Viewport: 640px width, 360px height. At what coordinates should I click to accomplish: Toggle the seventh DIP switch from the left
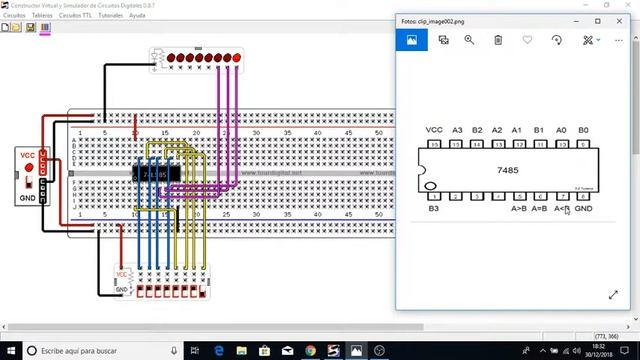[194, 291]
